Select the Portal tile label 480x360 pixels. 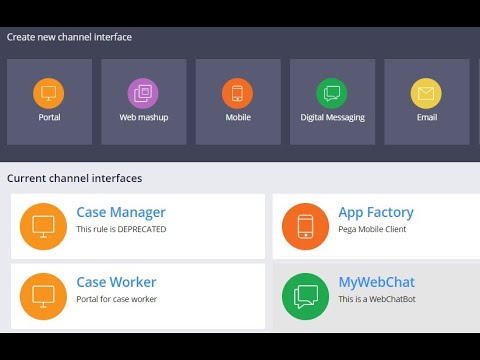pyautogui.click(x=49, y=117)
